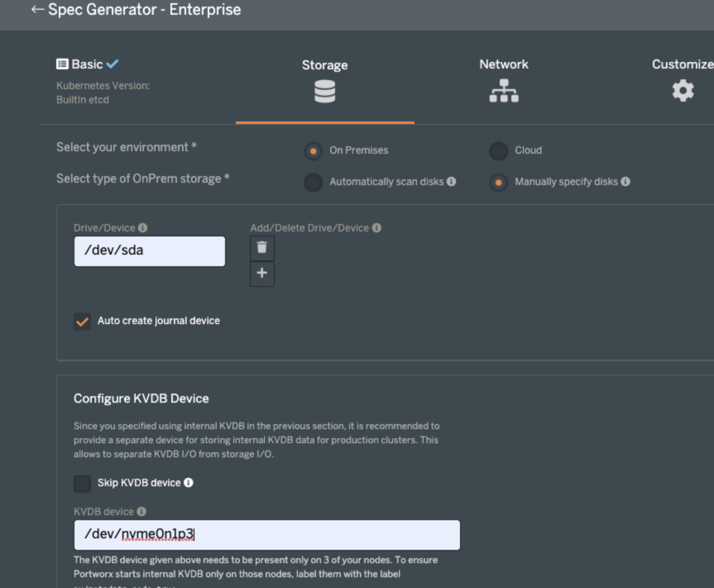714x588 pixels.
Task: Select the Cloud environment option
Action: tap(498, 150)
